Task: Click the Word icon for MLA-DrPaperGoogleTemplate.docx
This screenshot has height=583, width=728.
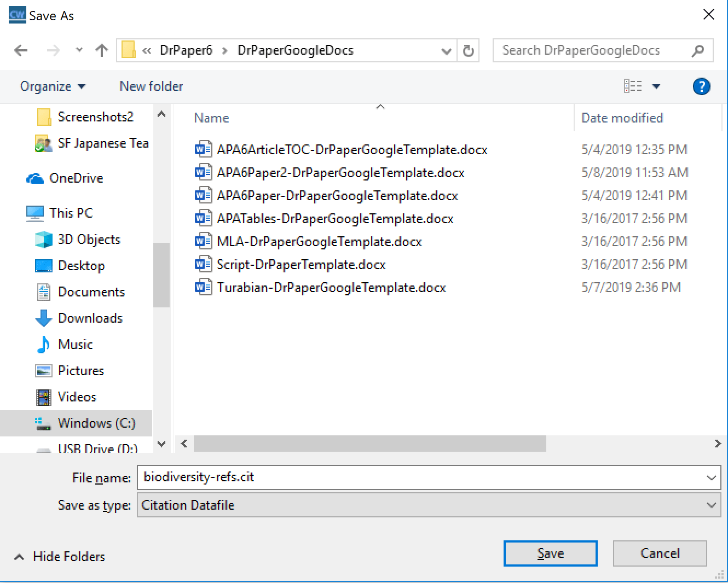Action: coord(203,242)
